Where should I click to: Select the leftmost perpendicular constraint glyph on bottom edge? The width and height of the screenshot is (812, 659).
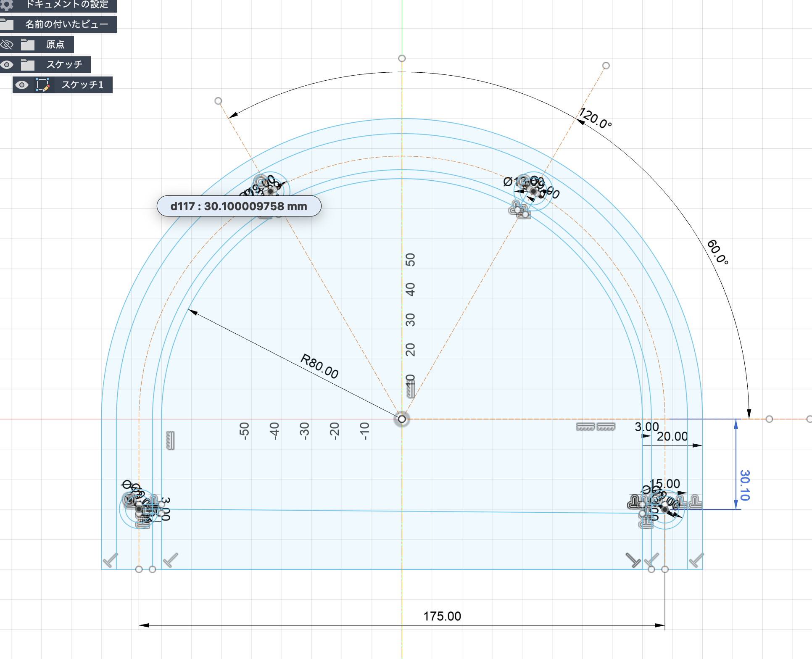pyautogui.click(x=111, y=560)
